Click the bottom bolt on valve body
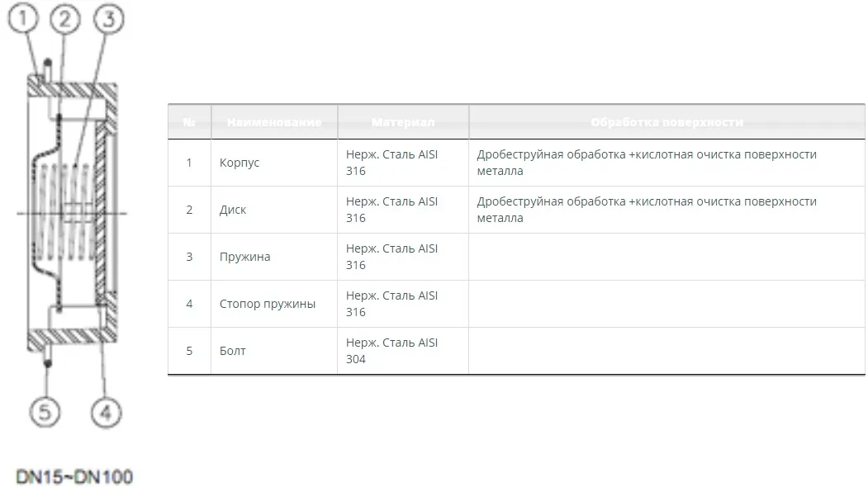The width and height of the screenshot is (868, 487). pyautogui.click(x=48, y=356)
